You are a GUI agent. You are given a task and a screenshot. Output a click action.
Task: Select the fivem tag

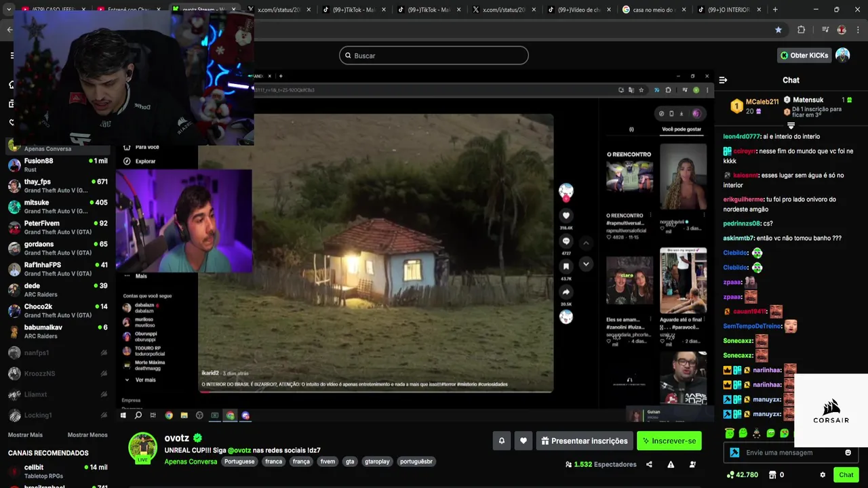[328, 462]
